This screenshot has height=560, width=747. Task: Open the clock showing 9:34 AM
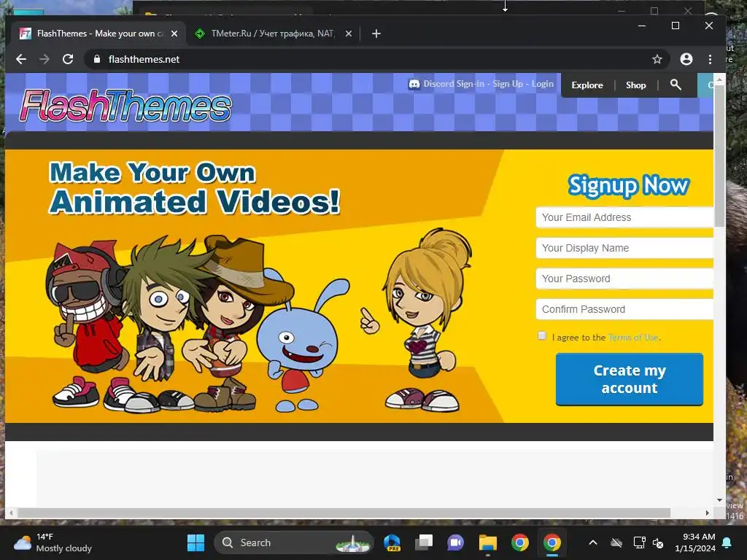(x=695, y=542)
